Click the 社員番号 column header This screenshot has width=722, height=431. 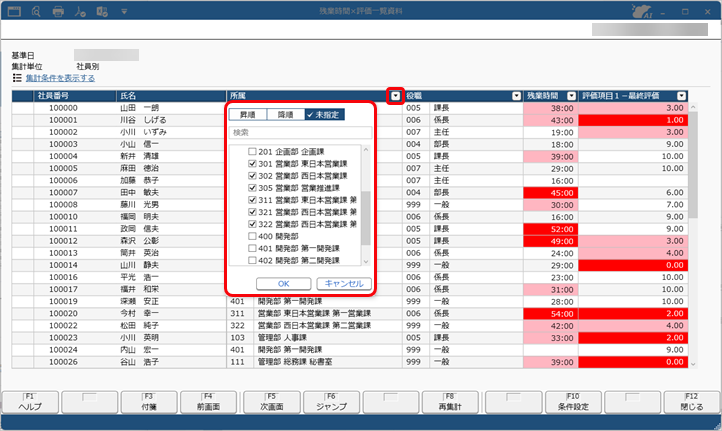coord(75,96)
